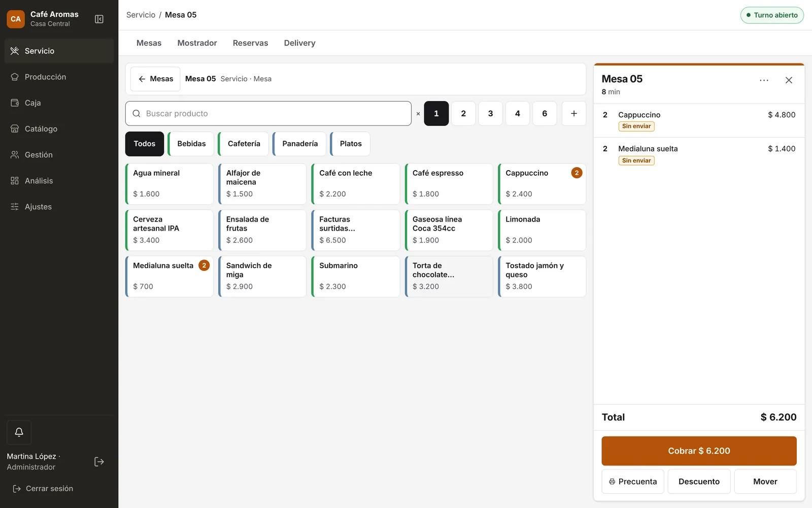Click the Cobrar $ 6.200 button
The height and width of the screenshot is (508, 812).
(699, 451)
